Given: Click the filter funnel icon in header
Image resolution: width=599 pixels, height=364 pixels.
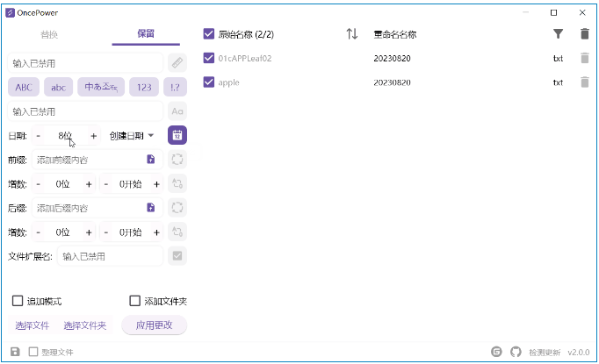Looking at the screenshot, I should coord(558,34).
